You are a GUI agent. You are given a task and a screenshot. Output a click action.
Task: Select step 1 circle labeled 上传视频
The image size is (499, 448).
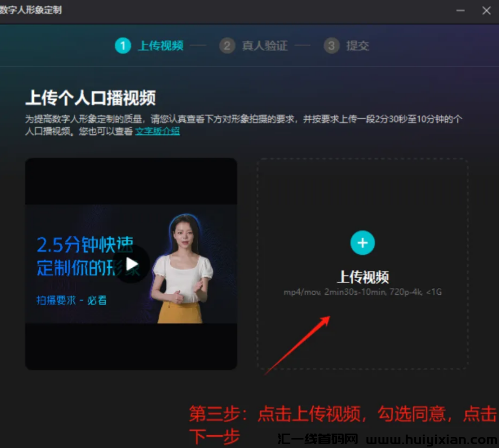point(123,46)
